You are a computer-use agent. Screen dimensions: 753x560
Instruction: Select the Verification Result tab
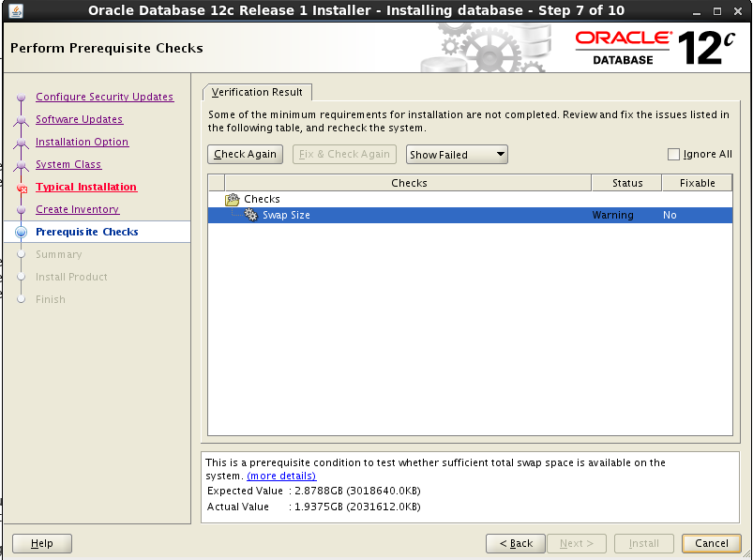tap(257, 92)
